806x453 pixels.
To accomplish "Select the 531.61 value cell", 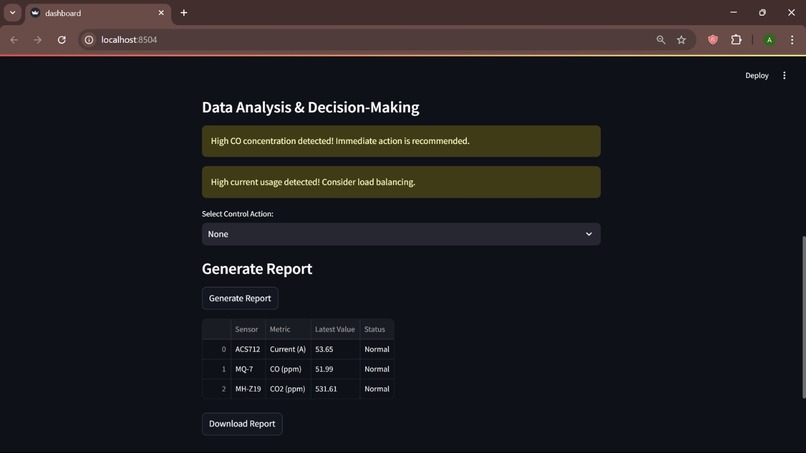I will coord(335,389).
